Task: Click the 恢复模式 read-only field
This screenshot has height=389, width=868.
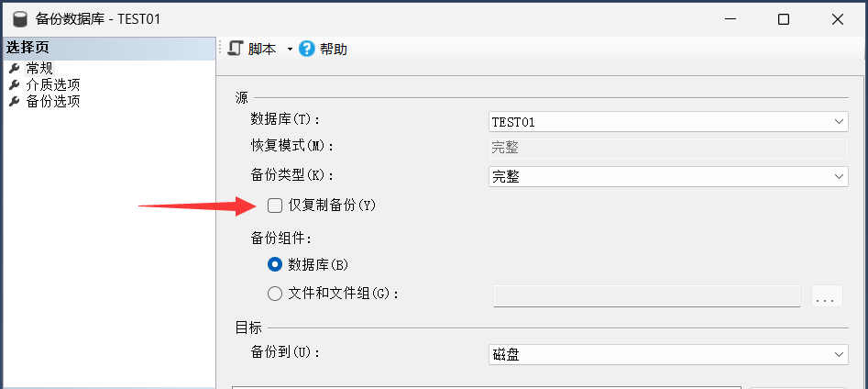Action: pos(666,148)
